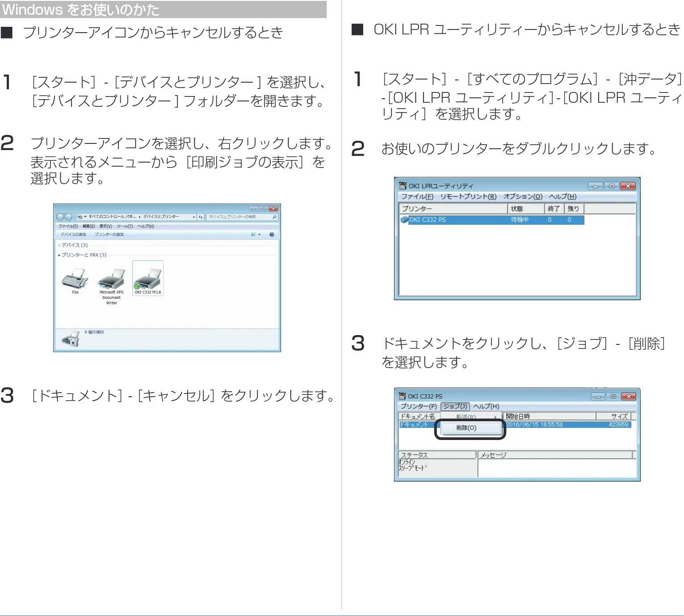
Task: Click the デバイスとプリンター search field
Action: 242,217
